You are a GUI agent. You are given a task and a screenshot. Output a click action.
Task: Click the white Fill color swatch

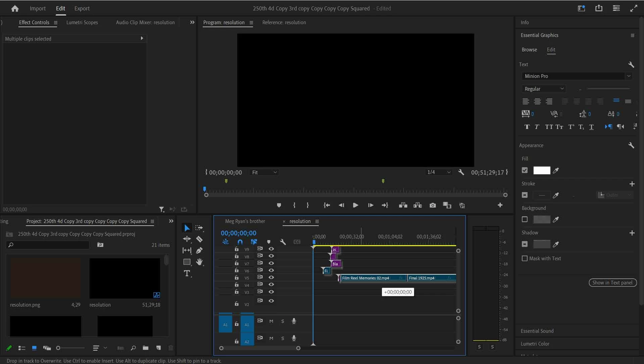(x=542, y=170)
